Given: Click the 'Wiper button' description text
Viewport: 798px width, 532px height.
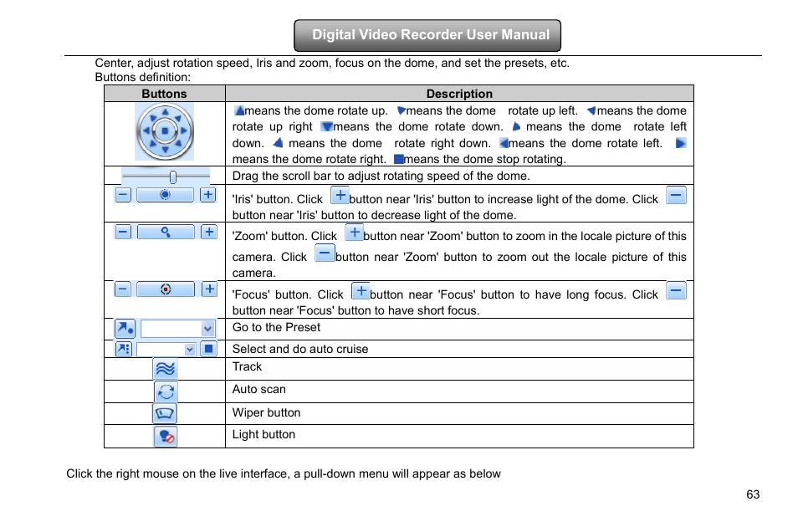Looking at the screenshot, I should click(266, 412).
